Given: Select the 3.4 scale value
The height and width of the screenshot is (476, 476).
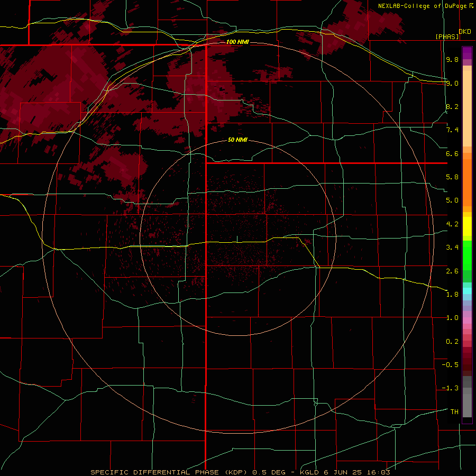Looking at the screenshot, I should (x=452, y=248).
